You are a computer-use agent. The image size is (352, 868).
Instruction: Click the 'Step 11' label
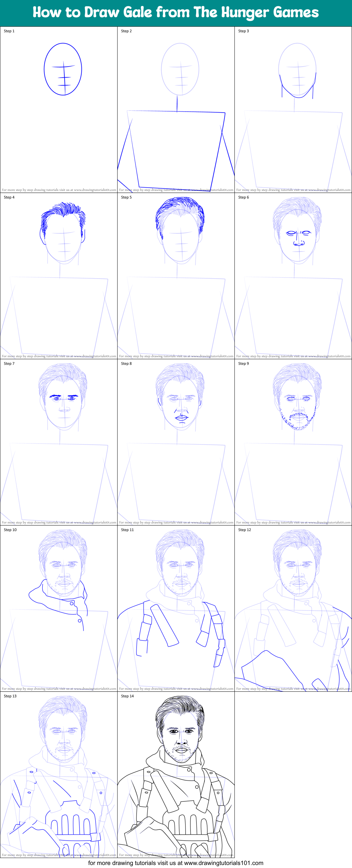coord(127,530)
